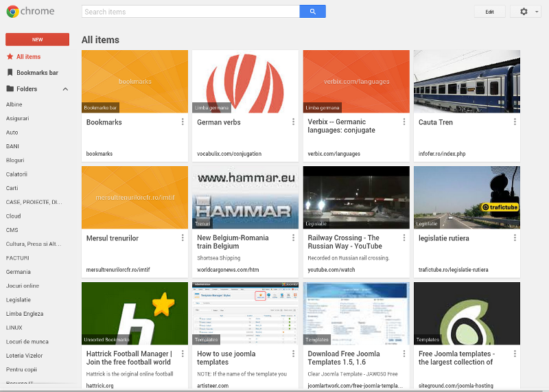Screen dimensions: 549x392
Task: Focus the Search items field
Action: pos(191,12)
